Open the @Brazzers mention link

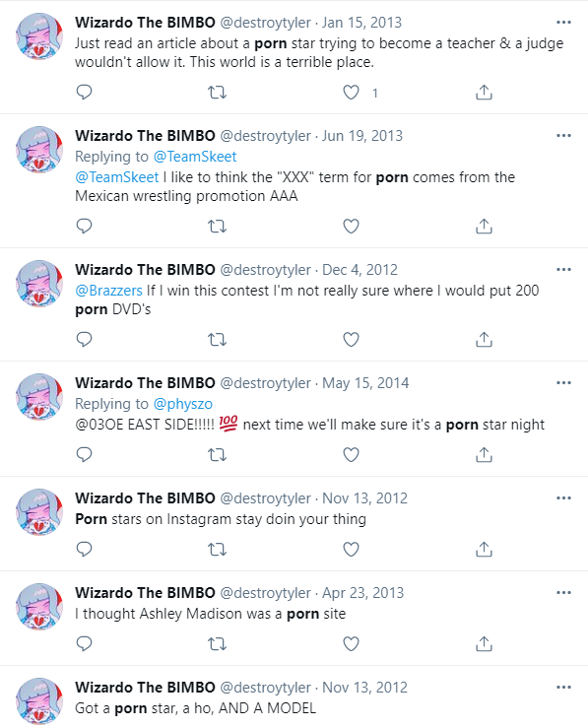pyautogui.click(x=108, y=291)
